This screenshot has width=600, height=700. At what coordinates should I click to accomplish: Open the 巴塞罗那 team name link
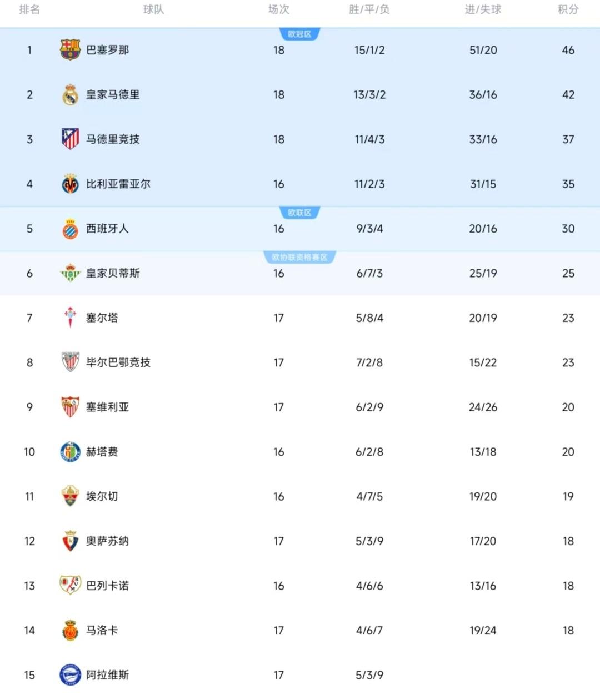(x=108, y=50)
